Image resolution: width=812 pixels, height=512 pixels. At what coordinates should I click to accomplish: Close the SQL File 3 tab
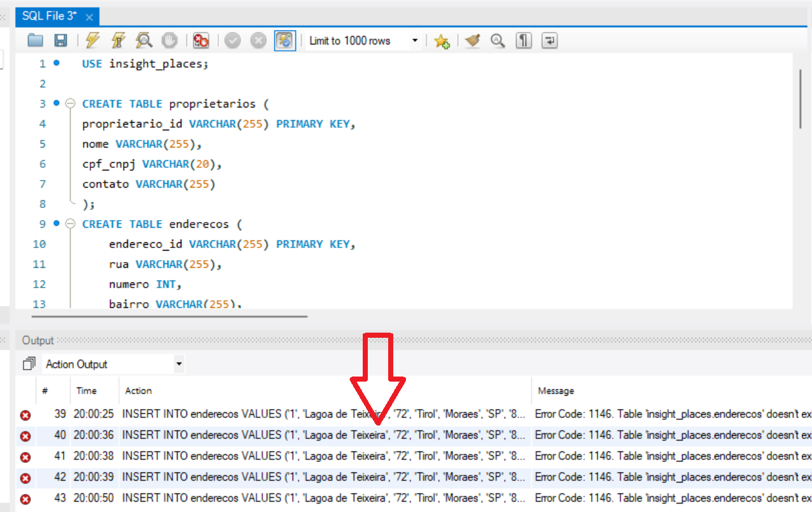(89, 17)
